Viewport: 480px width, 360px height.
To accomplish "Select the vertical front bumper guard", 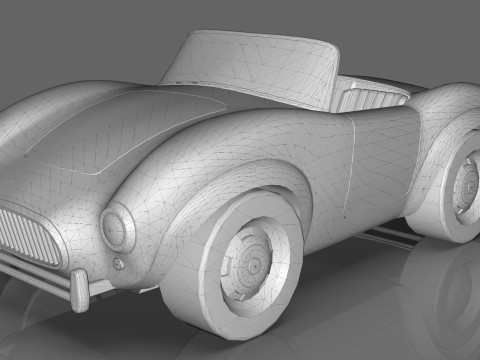I will 80,291.
